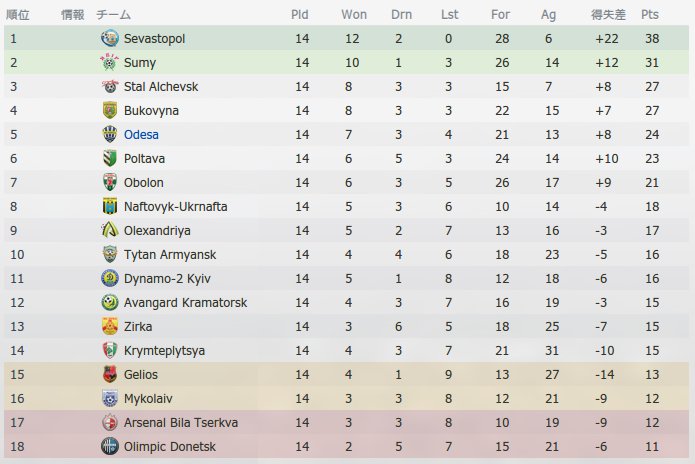
Task: Open Stal Alchevsk team page
Action: pyautogui.click(x=161, y=86)
